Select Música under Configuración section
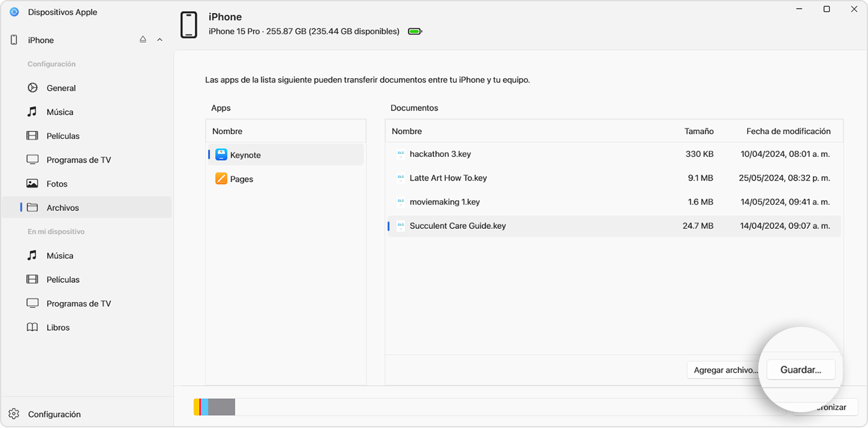The image size is (868, 428). [60, 112]
